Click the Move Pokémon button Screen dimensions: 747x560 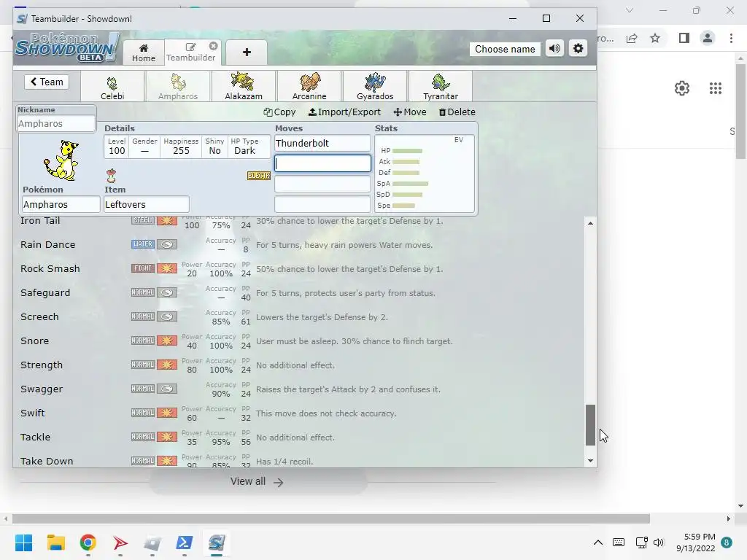point(410,112)
